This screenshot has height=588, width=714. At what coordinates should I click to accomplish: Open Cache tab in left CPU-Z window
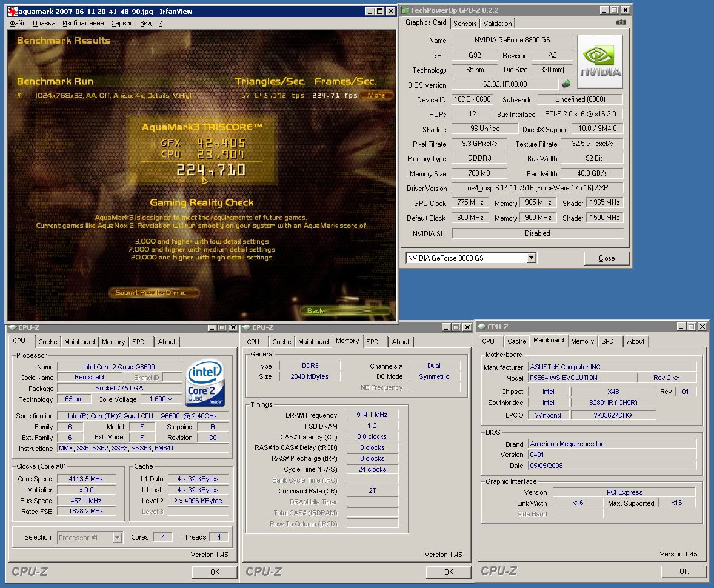(x=48, y=342)
